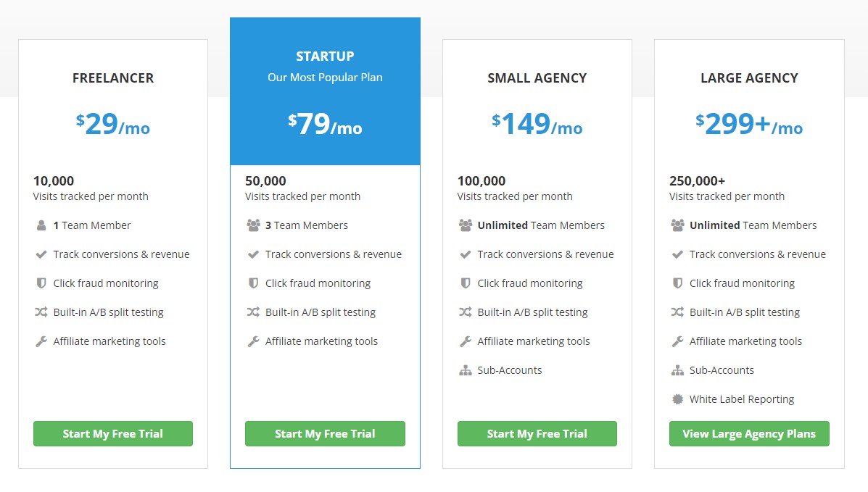Screen dimensions: 868x492
Task: Open View Large Agency Plans
Action: [749, 434]
